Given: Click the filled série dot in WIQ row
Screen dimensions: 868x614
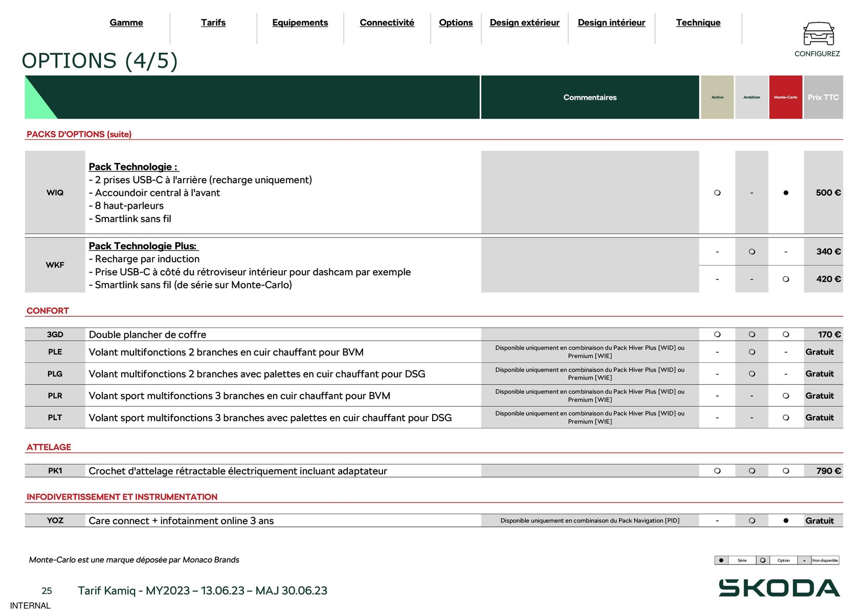Looking at the screenshot, I should pyautogui.click(x=786, y=193).
